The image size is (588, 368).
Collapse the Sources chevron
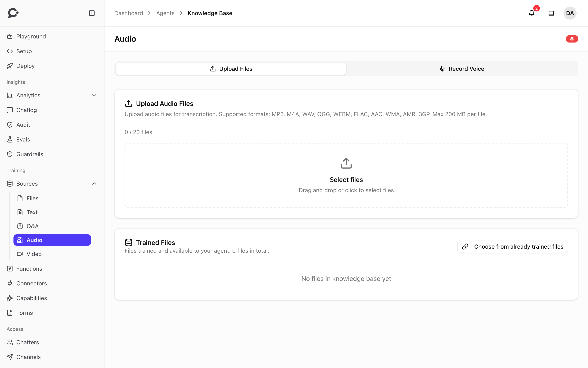pos(94,184)
